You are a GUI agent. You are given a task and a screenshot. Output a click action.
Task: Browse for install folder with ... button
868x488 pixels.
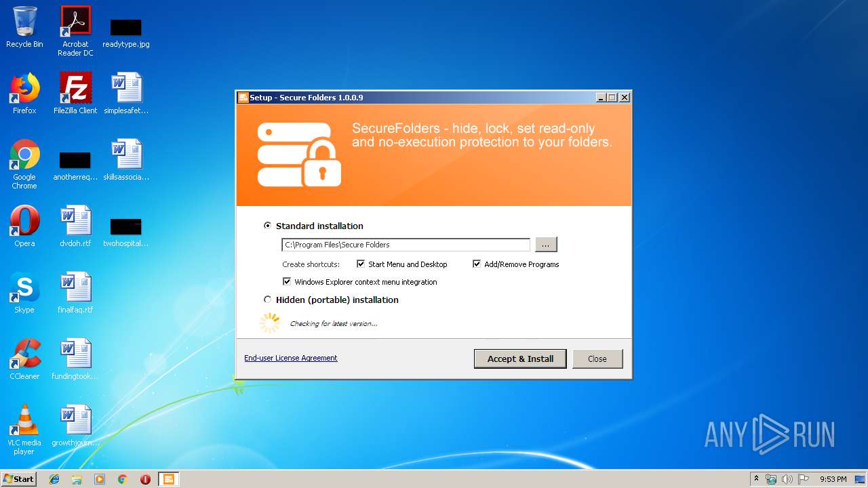(x=546, y=245)
